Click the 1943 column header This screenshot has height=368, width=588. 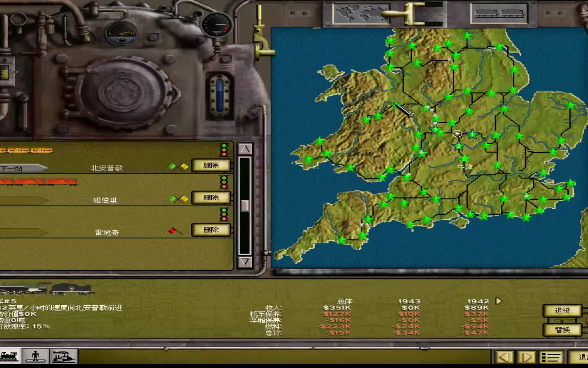409,301
